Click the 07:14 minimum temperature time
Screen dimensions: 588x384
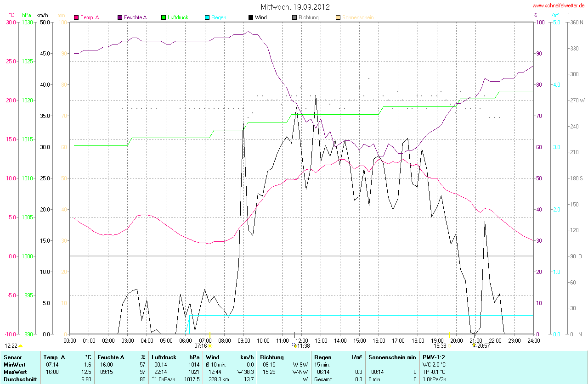[x=52, y=364]
